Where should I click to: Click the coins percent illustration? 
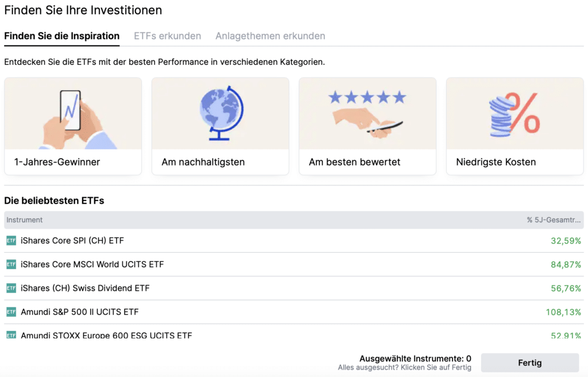514,114
